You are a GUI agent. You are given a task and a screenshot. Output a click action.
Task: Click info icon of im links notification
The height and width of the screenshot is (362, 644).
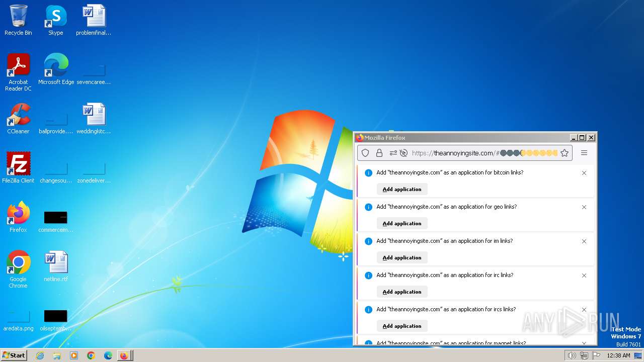pyautogui.click(x=368, y=241)
